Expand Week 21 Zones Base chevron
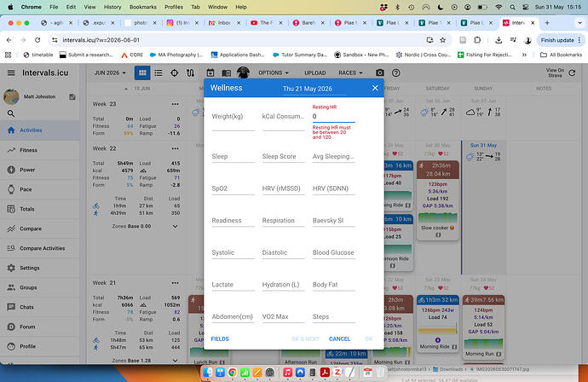 click(175, 360)
